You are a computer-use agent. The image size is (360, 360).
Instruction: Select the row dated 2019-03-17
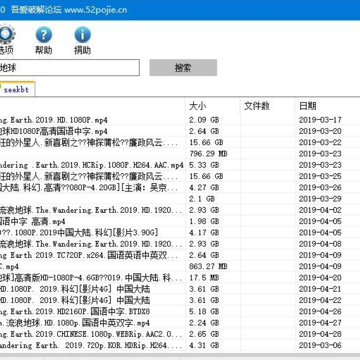click(x=180, y=120)
